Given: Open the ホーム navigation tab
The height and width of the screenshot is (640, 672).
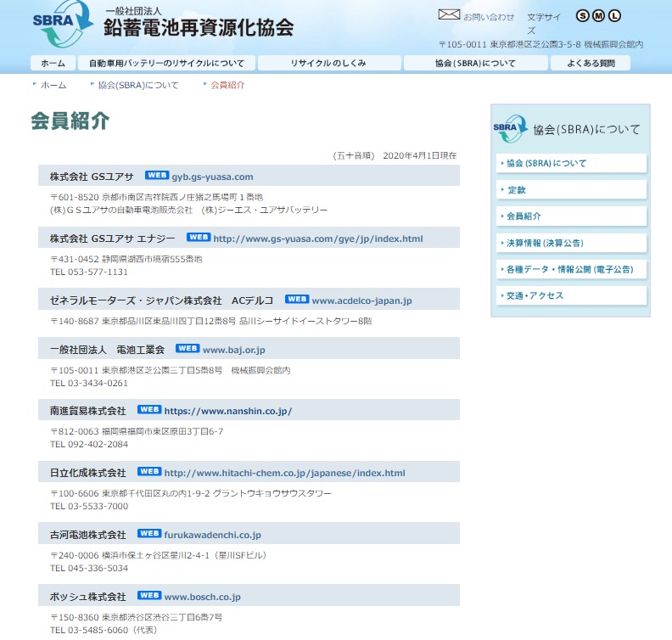Looking at the screenshot, I should click(53, 63).
